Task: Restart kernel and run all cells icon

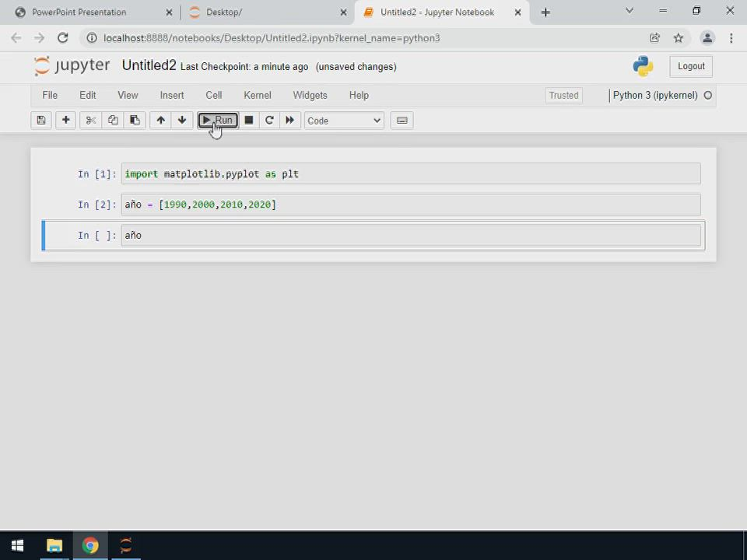Action: click(x=289, y=121)
